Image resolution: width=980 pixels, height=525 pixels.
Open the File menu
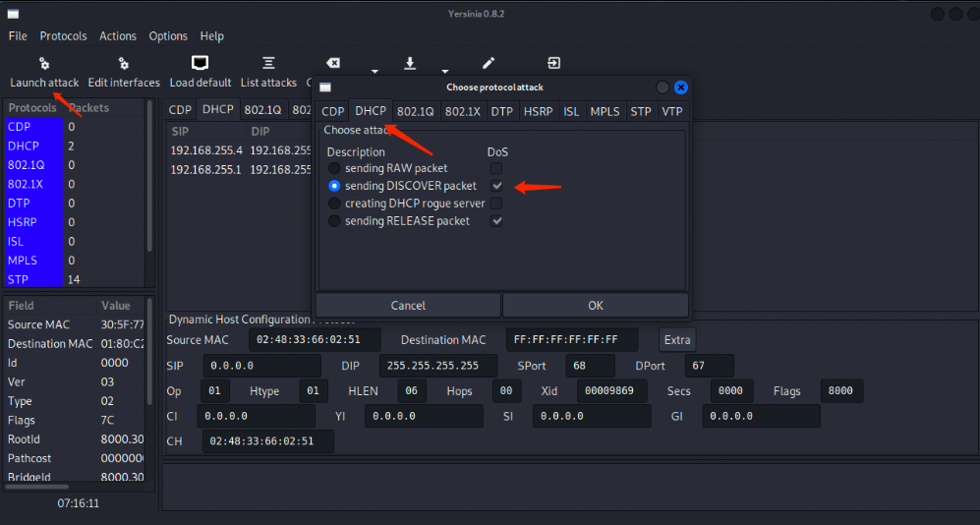(18, 35)
